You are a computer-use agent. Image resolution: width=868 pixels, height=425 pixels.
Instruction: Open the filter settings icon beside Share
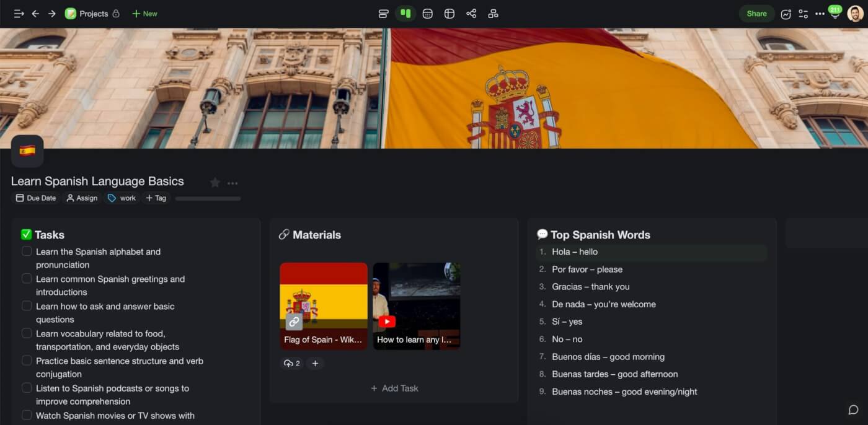pos(804,13)
